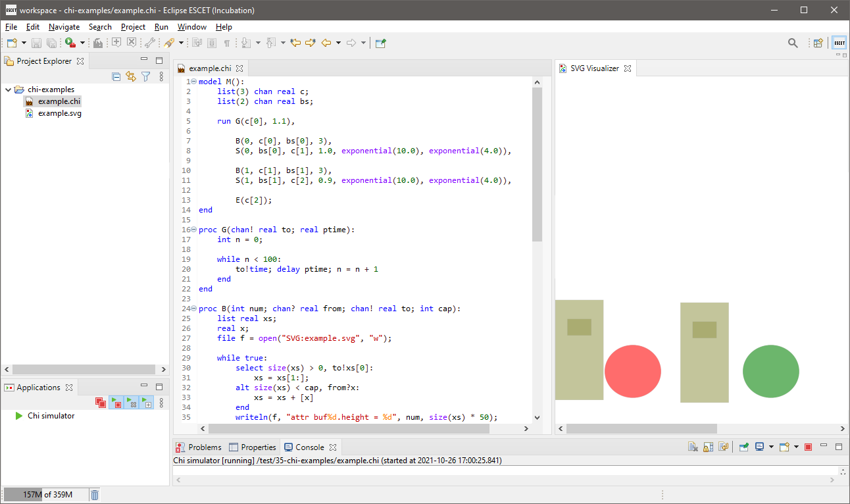This screenshot has height=504, width=850.
Task: Remove all terminated launches in Applications view
Action: 101,402
